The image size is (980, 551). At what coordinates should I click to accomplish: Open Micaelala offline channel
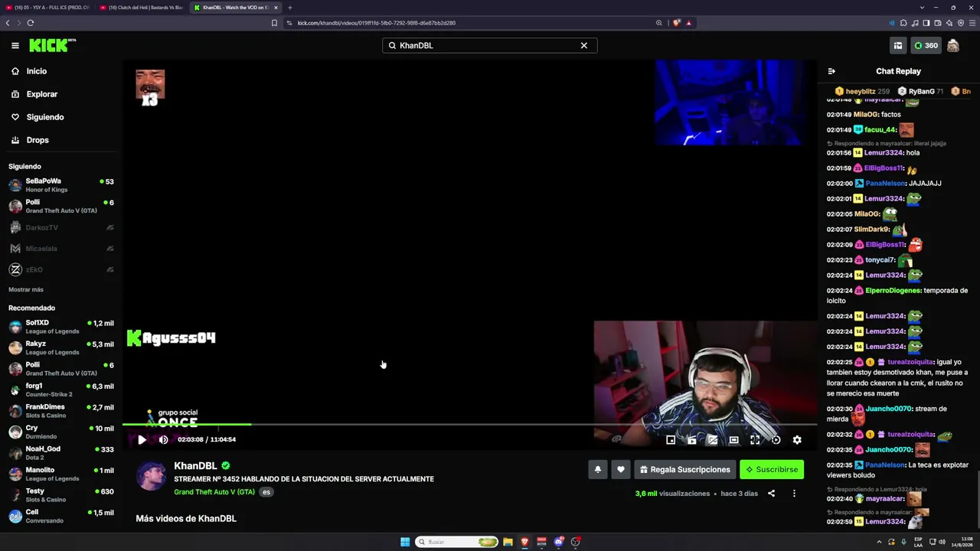61,249
